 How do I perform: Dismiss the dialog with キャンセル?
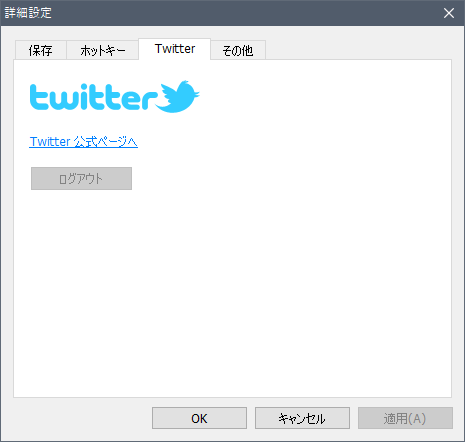click(x=302, y=418)
